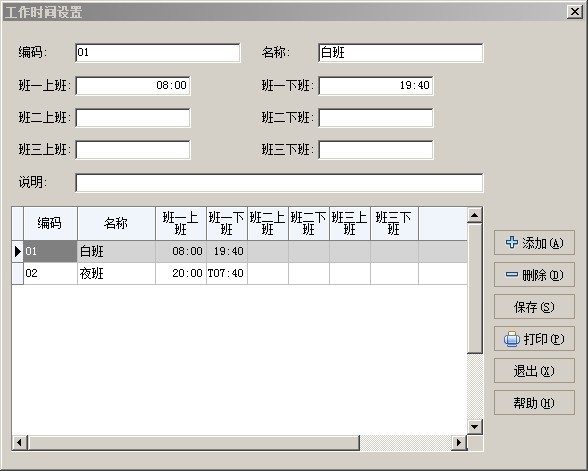Click the 班二上班 column header
The width and height of the screenshot is (588, 471).
point(268,224)
